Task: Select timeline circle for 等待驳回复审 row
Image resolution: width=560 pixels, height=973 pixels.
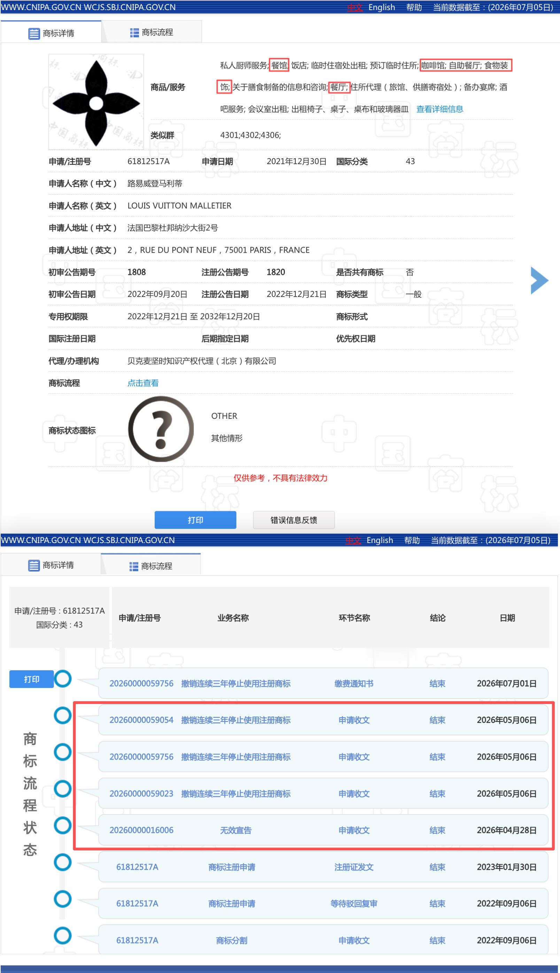Action: tap(63, 899)
